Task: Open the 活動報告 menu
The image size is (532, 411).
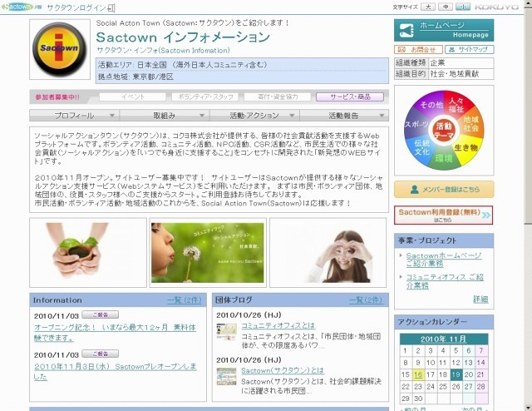Action: click(x=344, y=116)
